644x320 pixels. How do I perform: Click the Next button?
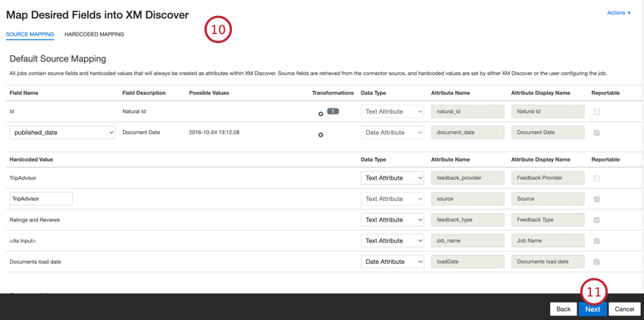tap(592, 309)
